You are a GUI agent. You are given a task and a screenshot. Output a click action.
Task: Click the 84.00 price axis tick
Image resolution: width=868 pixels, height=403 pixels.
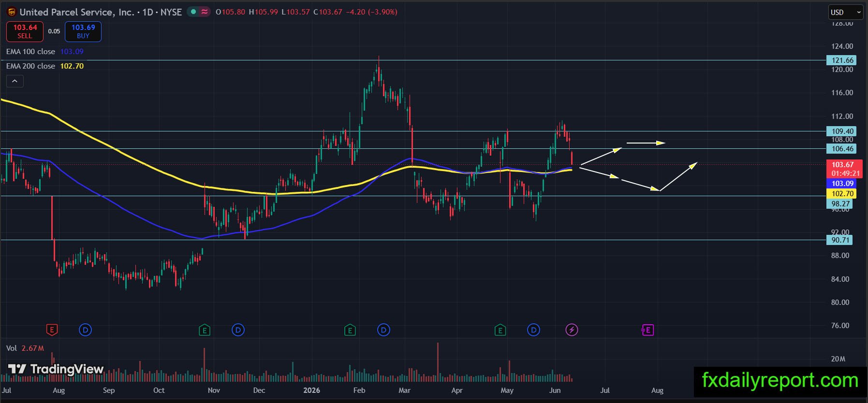[840, 279]
